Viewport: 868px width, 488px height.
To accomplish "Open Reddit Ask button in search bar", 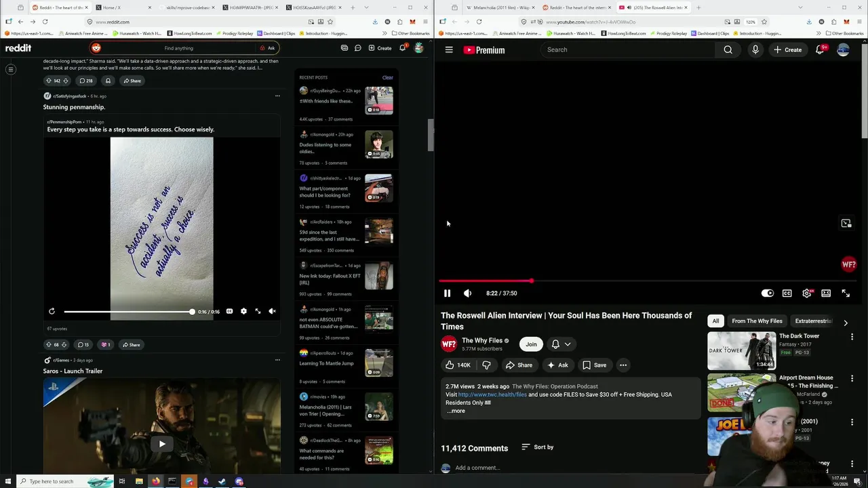I will pos(268,48).
